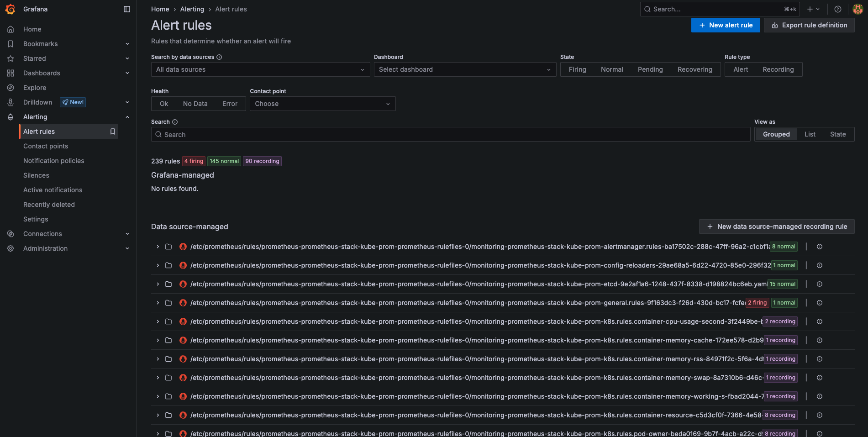Click info icon next to Search label
Viewport: 868px width, 437px height.
(175, 122)
